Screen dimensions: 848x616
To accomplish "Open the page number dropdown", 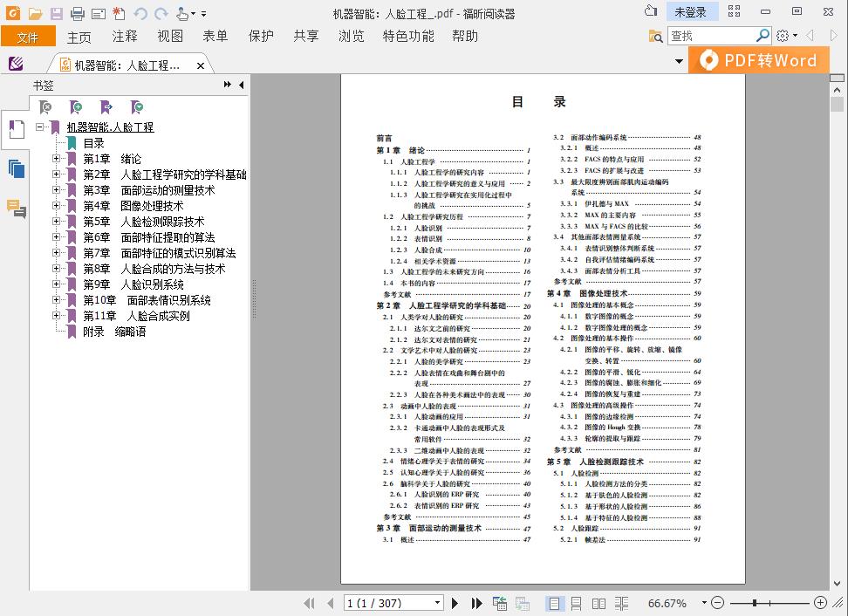I will (437, 603).
